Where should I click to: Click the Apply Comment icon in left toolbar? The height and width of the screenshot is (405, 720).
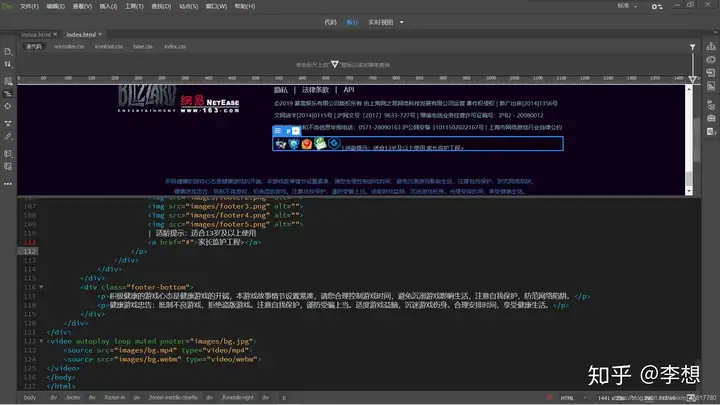8,154
